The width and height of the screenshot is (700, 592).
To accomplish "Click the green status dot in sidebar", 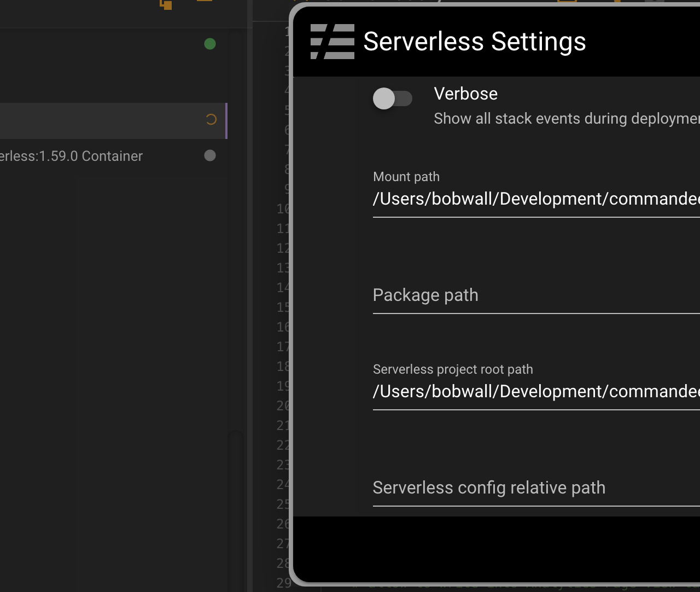I will click(210, 44).
